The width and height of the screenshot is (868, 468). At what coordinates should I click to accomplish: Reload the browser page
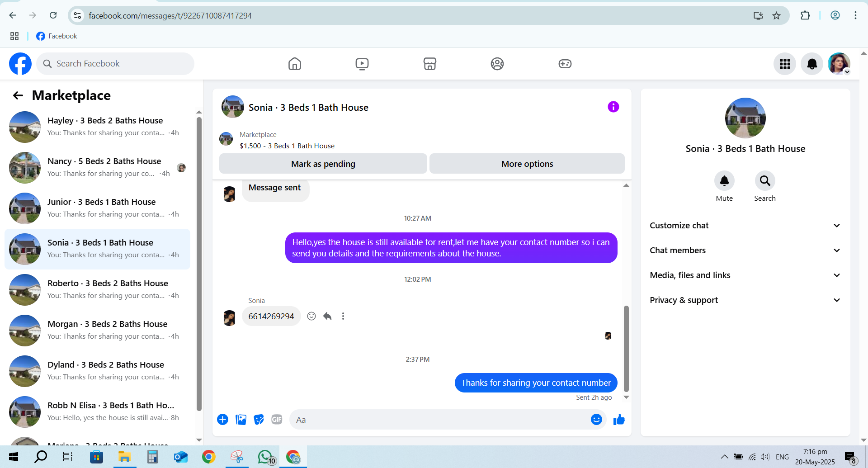53,15
